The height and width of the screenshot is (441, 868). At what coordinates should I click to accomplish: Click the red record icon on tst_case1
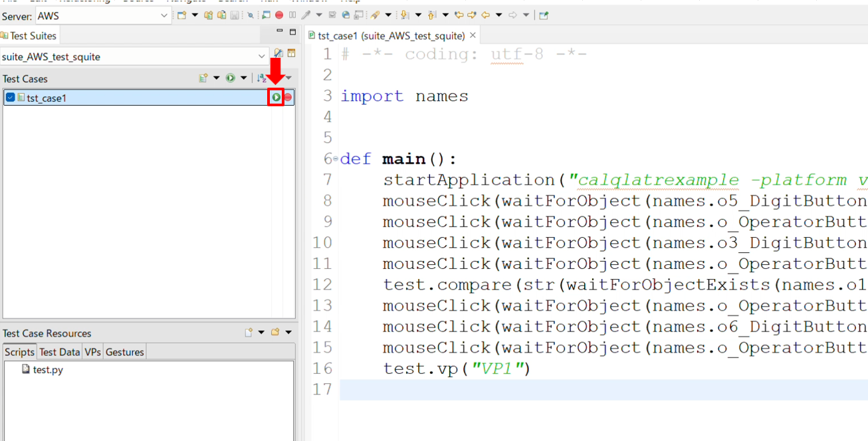(288, 98)
